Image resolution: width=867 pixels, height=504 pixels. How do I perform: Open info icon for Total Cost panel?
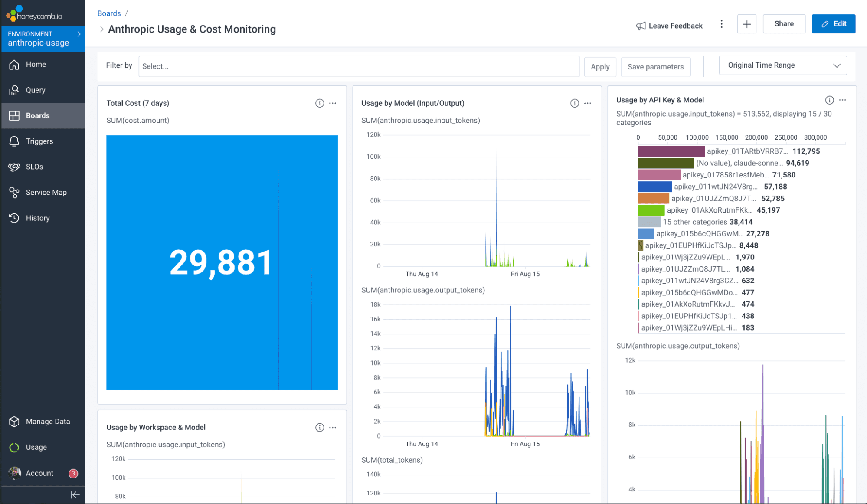pyautogui.click(x=320, y=103)
